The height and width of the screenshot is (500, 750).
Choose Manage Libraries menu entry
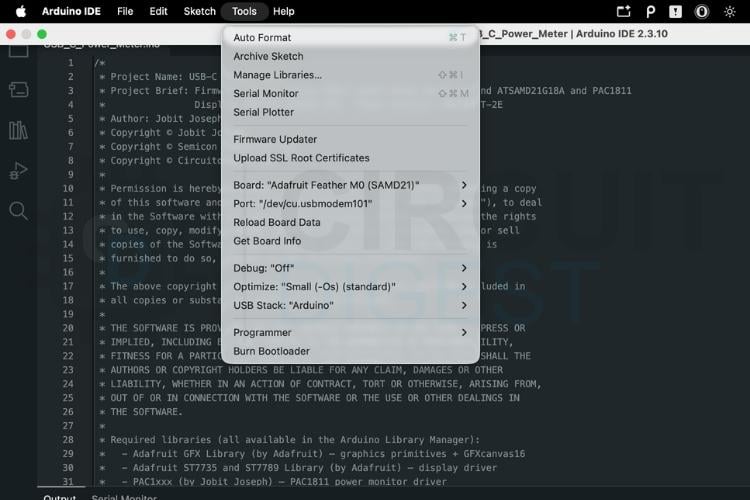tap(350, 75)
